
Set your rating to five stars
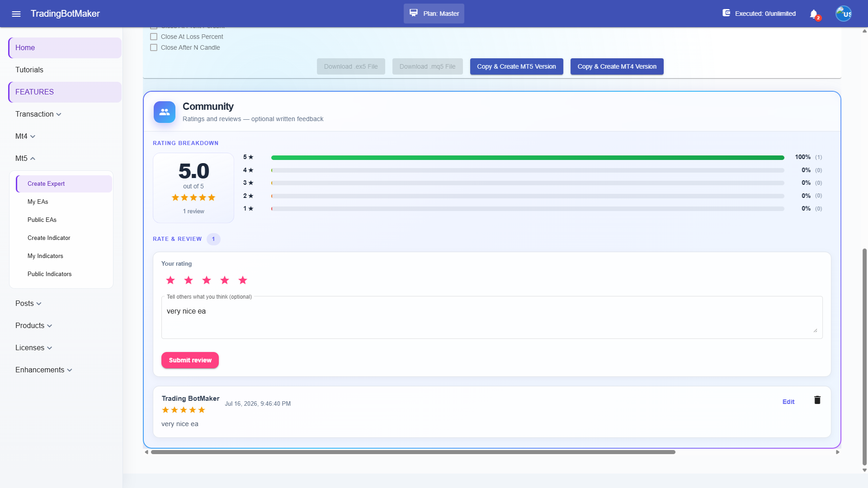point(243,280)
